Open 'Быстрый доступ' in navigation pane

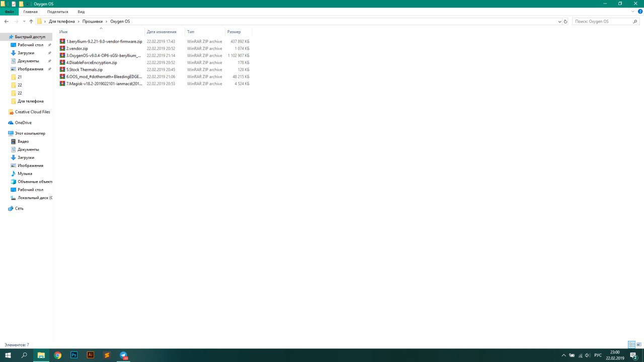tap(30, 37)
